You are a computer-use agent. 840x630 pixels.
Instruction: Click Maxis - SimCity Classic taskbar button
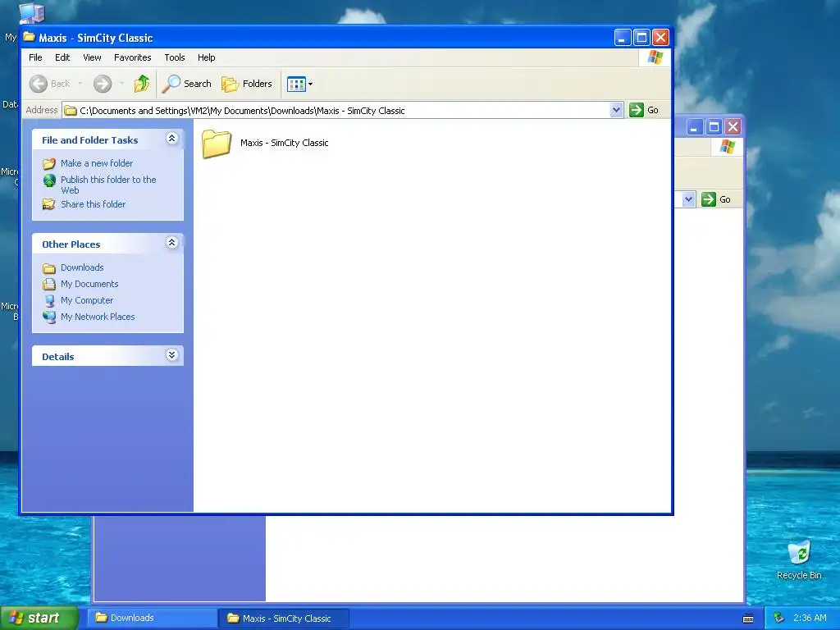284,619
